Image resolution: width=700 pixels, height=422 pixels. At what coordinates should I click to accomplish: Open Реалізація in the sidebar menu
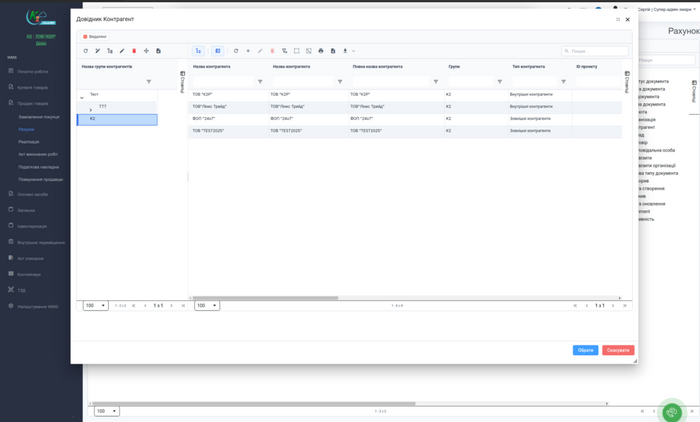[x=28, y=142]
